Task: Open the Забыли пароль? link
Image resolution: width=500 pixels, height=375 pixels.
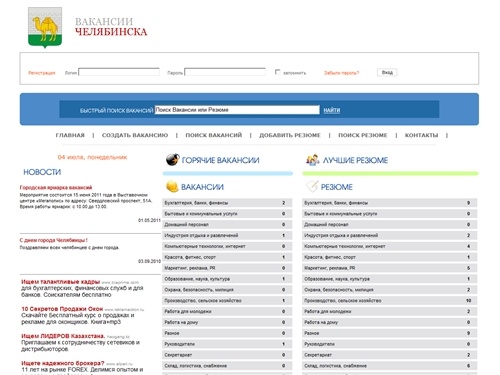Action: click(x=341, y=73)
